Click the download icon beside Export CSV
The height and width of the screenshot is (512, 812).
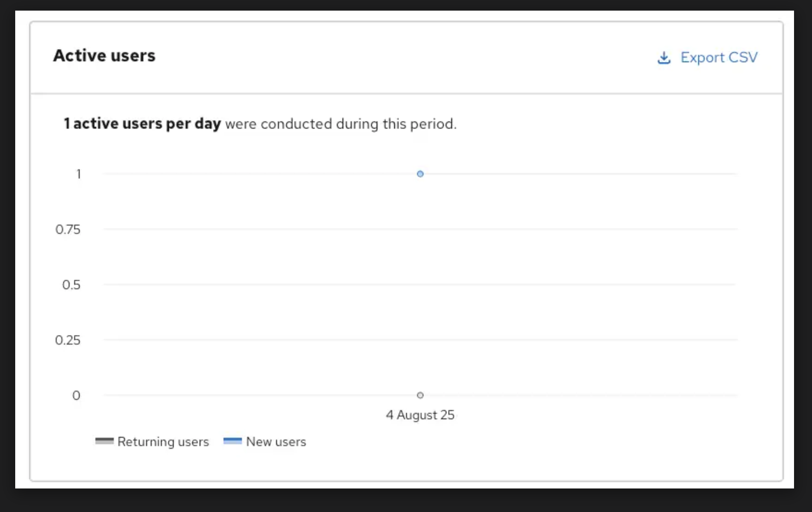(x=664, y=58)
